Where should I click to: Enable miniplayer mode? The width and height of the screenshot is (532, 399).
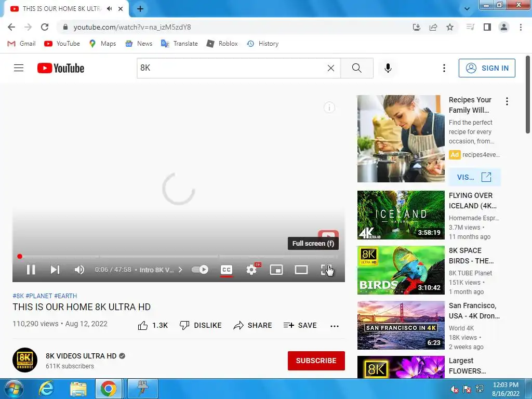point(276,270)
